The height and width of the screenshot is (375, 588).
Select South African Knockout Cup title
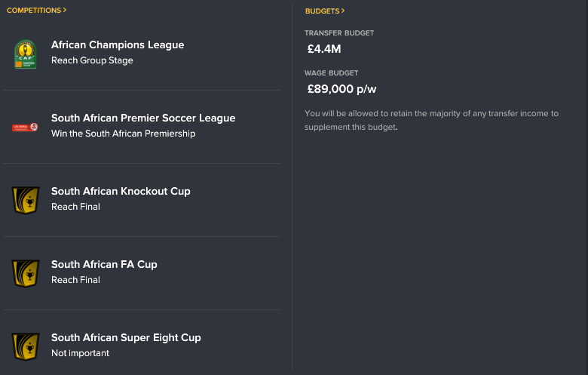(121, 191)
